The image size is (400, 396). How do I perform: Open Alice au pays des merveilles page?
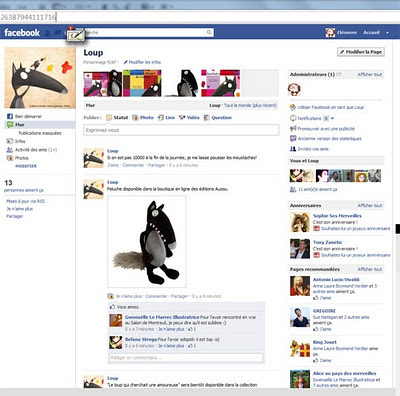pyautogui.click(x=345, y=373)
